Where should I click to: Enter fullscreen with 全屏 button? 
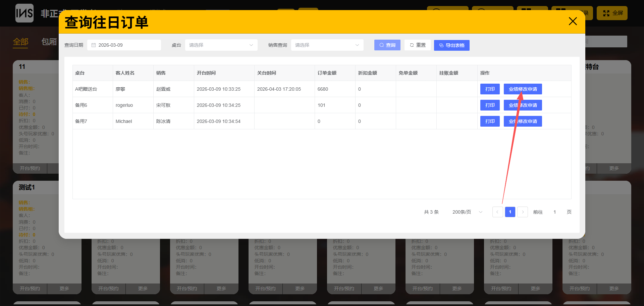click(x=612, y=13)
